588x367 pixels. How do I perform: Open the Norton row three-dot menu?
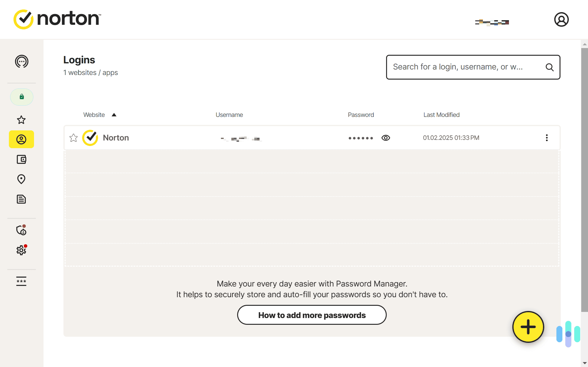[x=547, y=138]
